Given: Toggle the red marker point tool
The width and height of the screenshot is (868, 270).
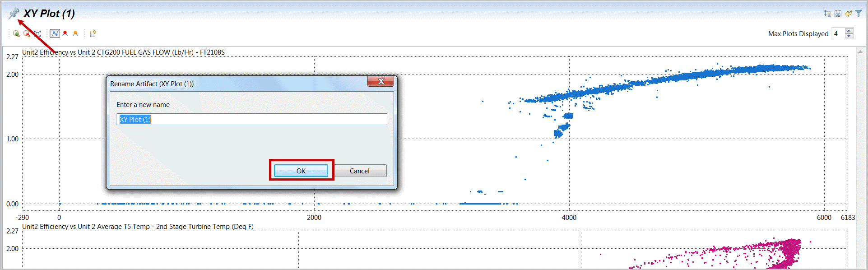Looking at the screenshot, I should (x=65, y=34).
